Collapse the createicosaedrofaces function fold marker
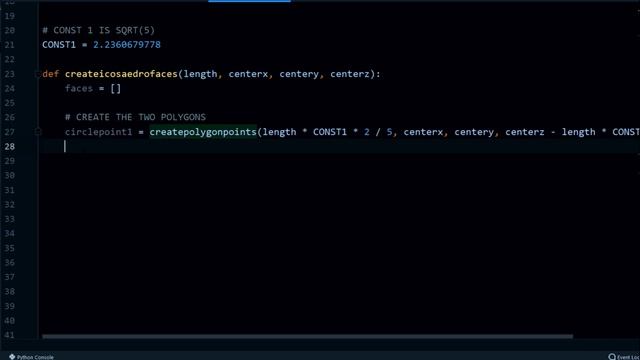The width and height of the screenshot is (640, 360). pyautogui.click(x=38, y=74)
